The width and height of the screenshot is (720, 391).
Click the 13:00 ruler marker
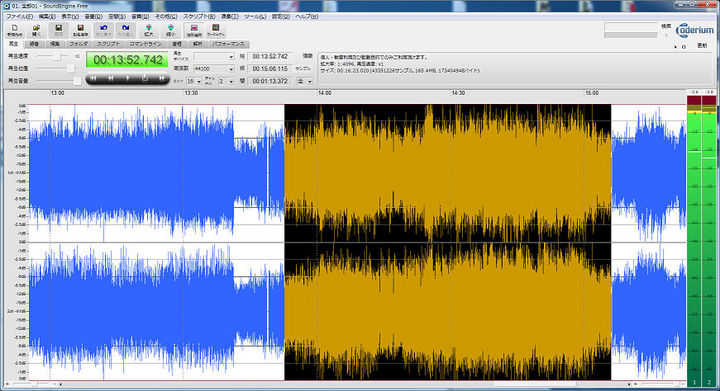pos(57,93)
